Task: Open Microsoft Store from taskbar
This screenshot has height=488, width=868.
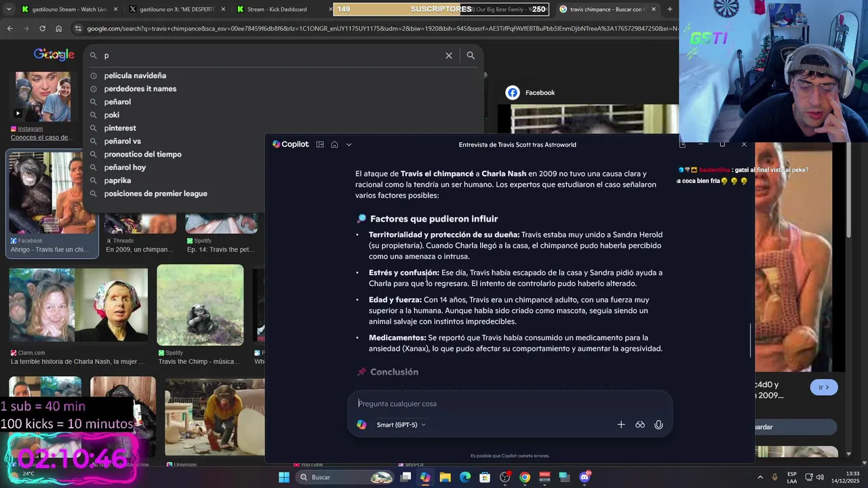Action: (485, 477)
